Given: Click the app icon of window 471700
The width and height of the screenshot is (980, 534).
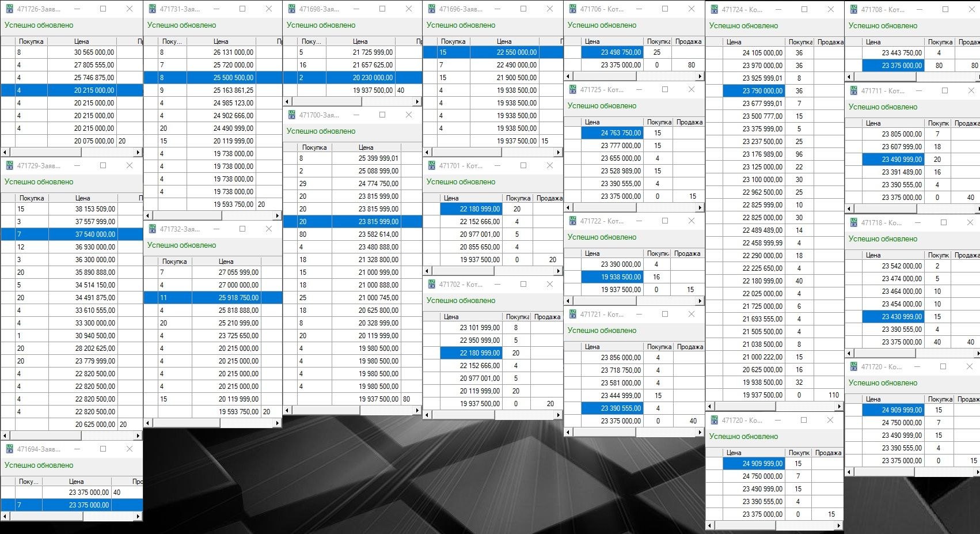Looking at the screenshot, I should [291, 115].
